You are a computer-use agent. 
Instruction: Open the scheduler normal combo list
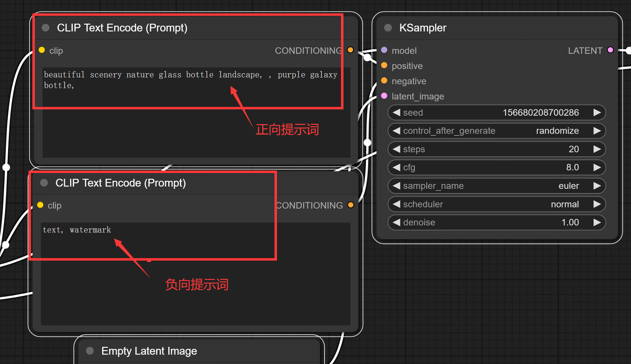pos(497,204)
